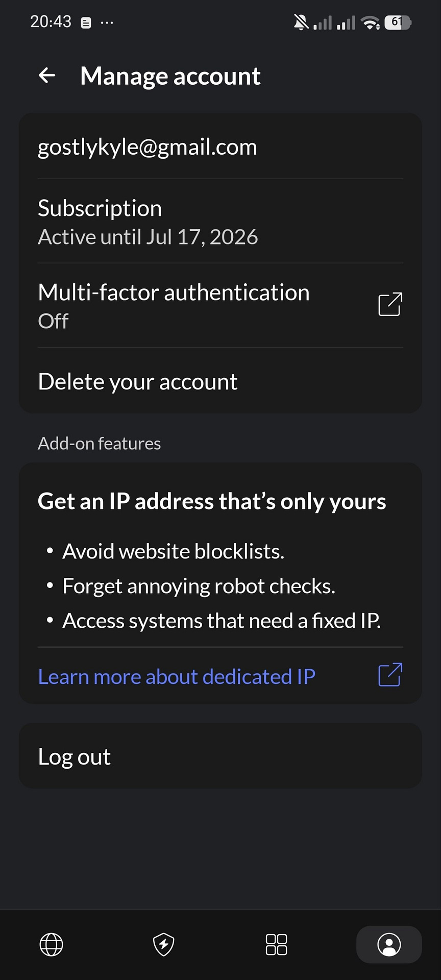Screen dimensions: 441x980
Task: Select Delete your account
Action: (x=220, y=381)
